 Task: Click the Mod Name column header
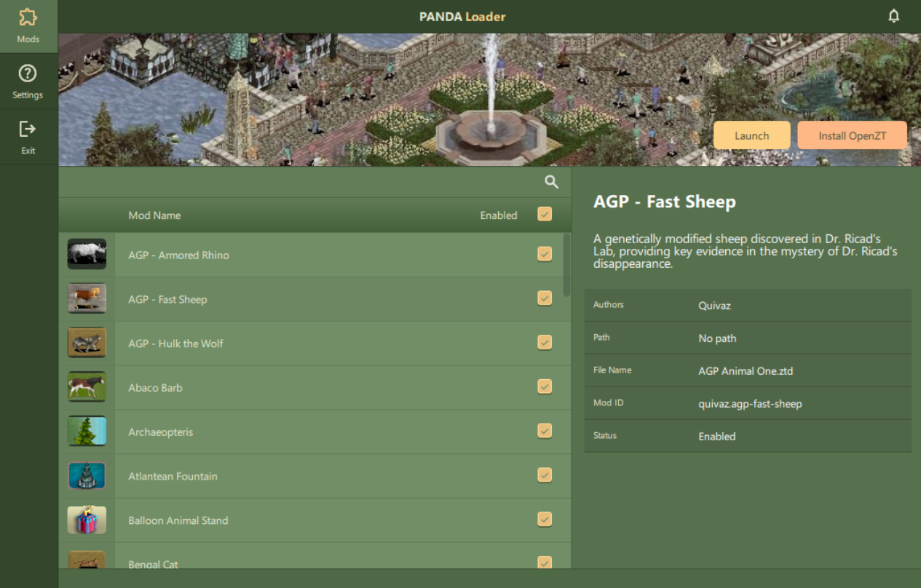click(154, 215)
